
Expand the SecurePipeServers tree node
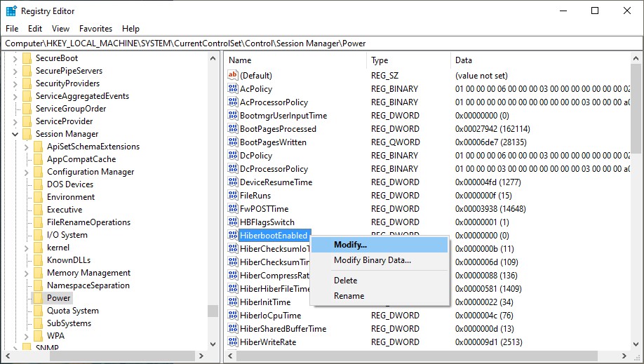tap(15, 71)
